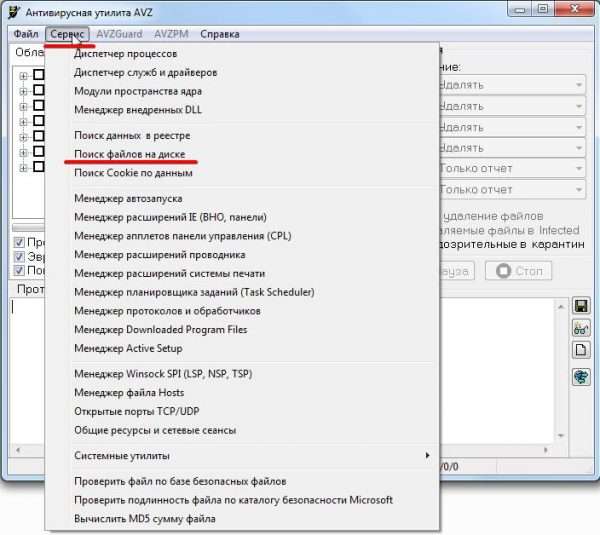Select Проверить подлинность файла по каталогу Microsoft

point(233,500)
